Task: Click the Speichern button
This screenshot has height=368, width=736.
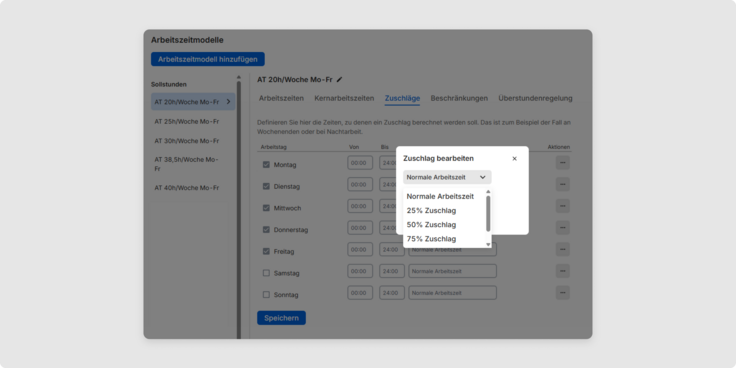Action: click(x=281, y=318)
